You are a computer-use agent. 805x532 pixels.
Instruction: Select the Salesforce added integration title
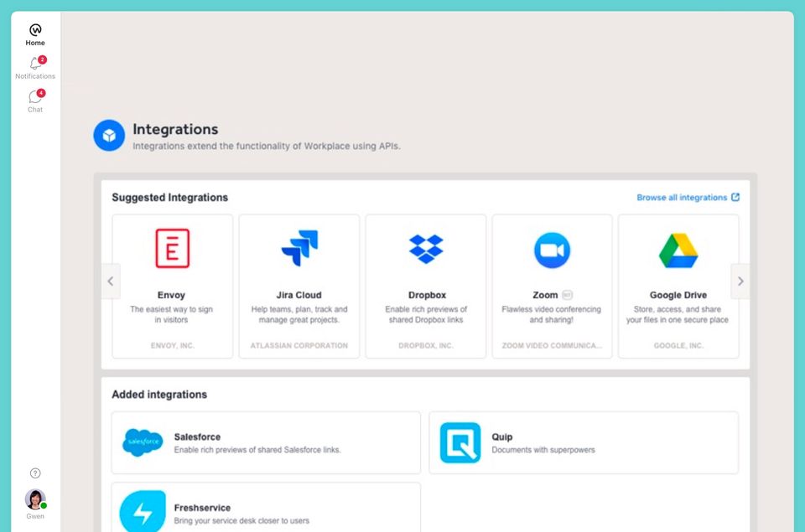coord(197,437)
